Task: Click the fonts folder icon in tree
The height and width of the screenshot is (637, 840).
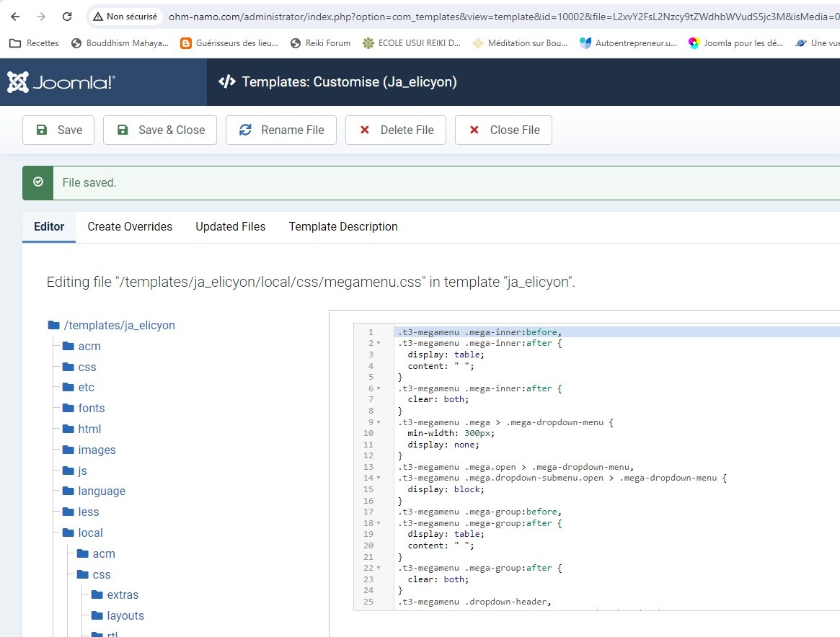Action: coord(68,408)
